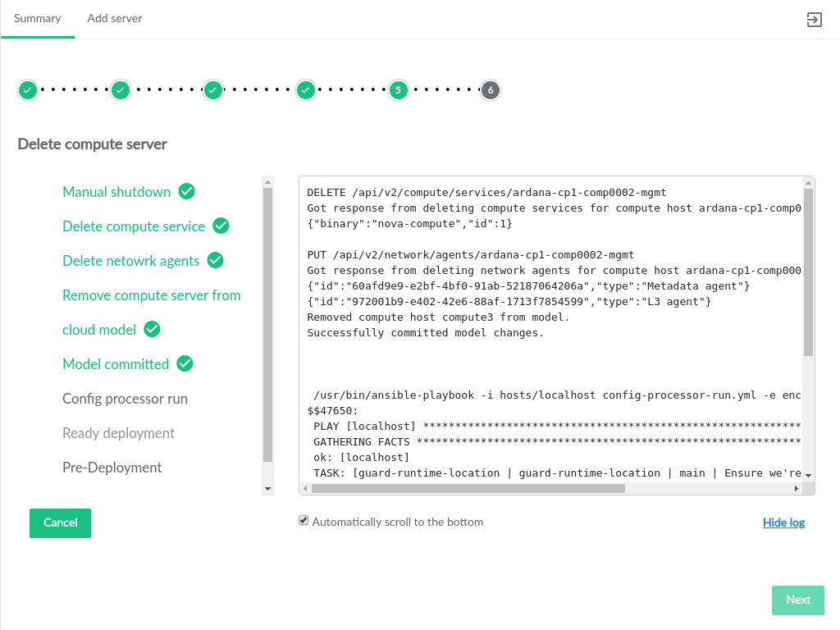Toggle Automatically scroll to the bottom checkbox
The image size is (840, 630).
point(304,521)
